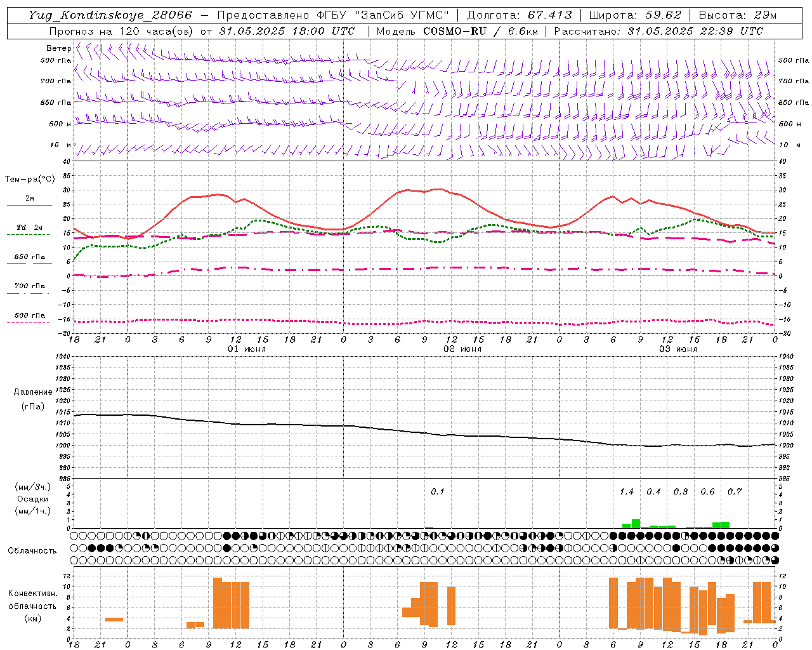Click the Высота: 29м value
Viewport: 812px width, 650px height.
[x=737, y=15]
